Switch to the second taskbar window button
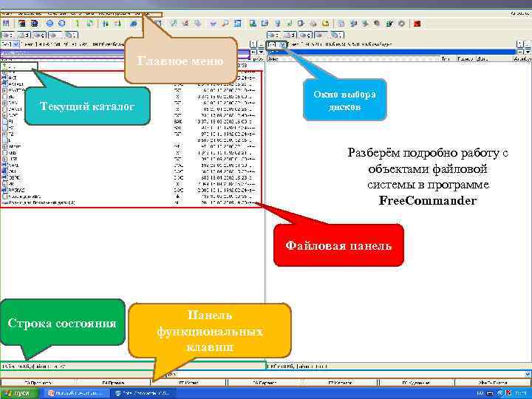Screen dimensions: 532x399 pos(144,394)
